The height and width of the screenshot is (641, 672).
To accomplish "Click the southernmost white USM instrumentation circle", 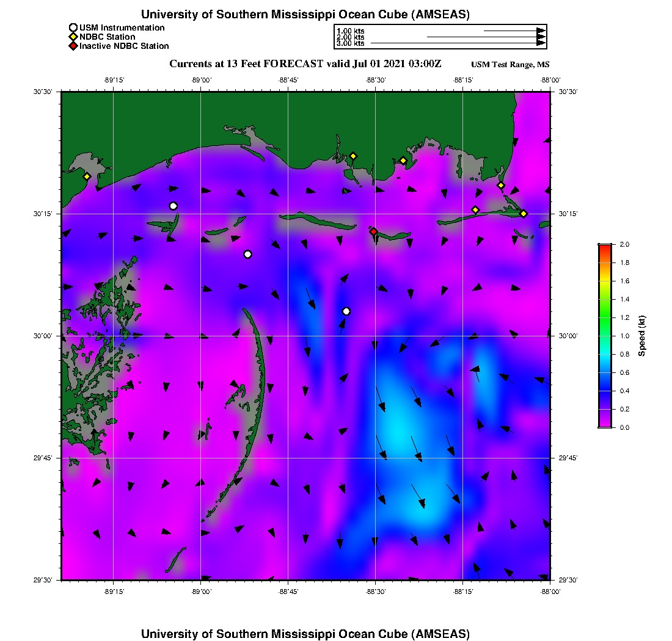I will [346, 311].
